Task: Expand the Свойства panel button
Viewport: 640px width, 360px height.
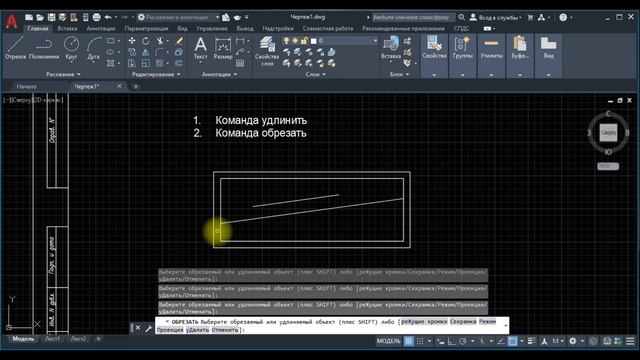Action: (434, 75)
